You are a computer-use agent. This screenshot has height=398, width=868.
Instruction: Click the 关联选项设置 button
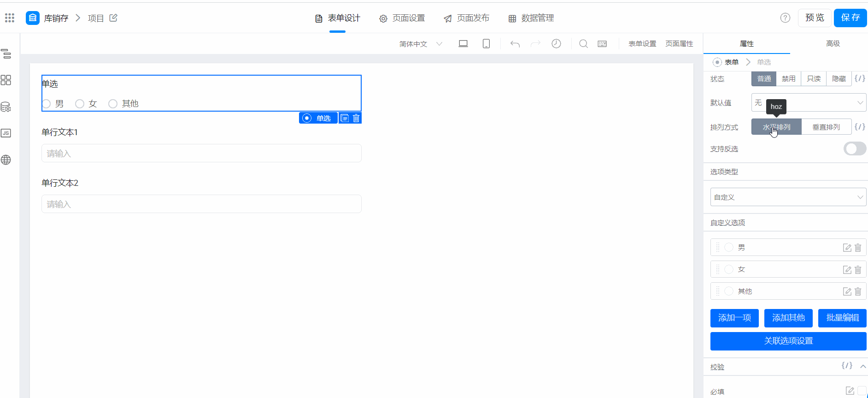(x=788, y=341)
